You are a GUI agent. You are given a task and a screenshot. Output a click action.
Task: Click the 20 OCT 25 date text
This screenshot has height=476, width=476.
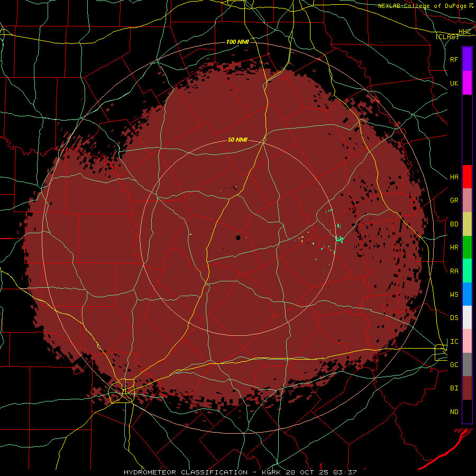307,472
